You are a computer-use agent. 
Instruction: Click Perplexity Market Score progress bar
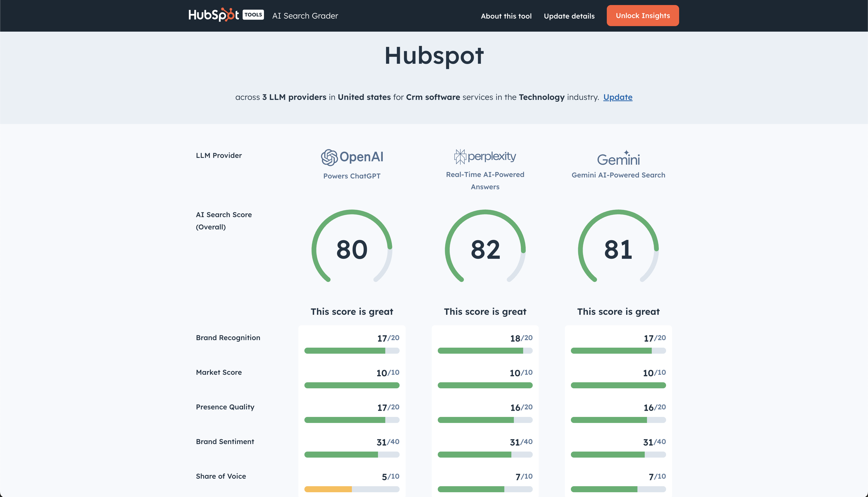485,385
